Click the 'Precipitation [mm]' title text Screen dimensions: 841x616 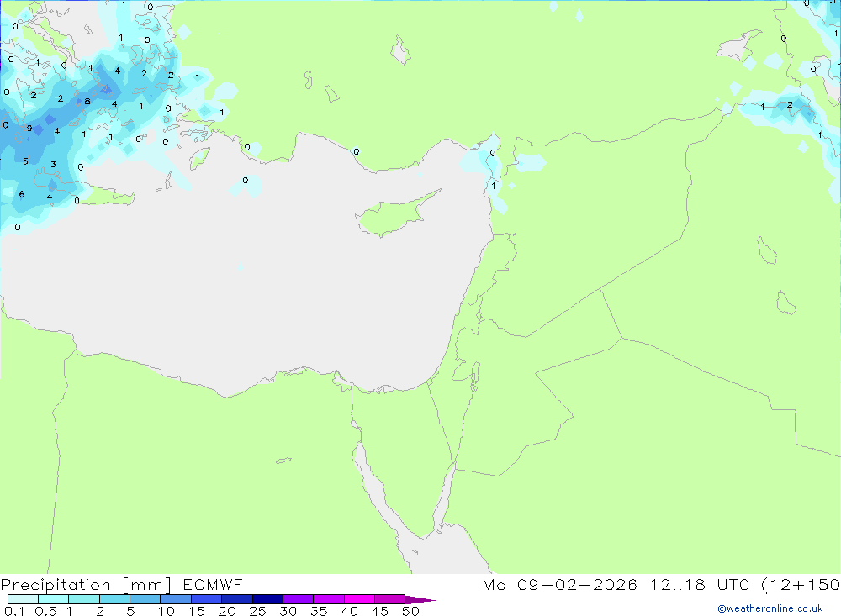click(86, 585)
